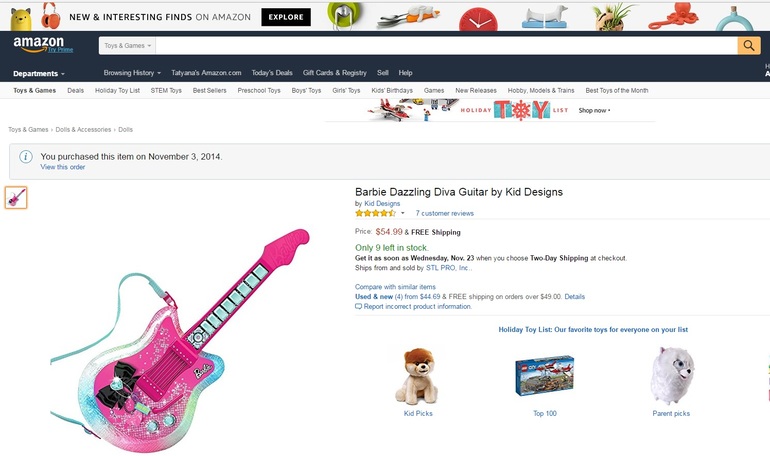Expand the star ratings breakdown arrow
Viewport: 770px width, 456px height.
point(403,213)
